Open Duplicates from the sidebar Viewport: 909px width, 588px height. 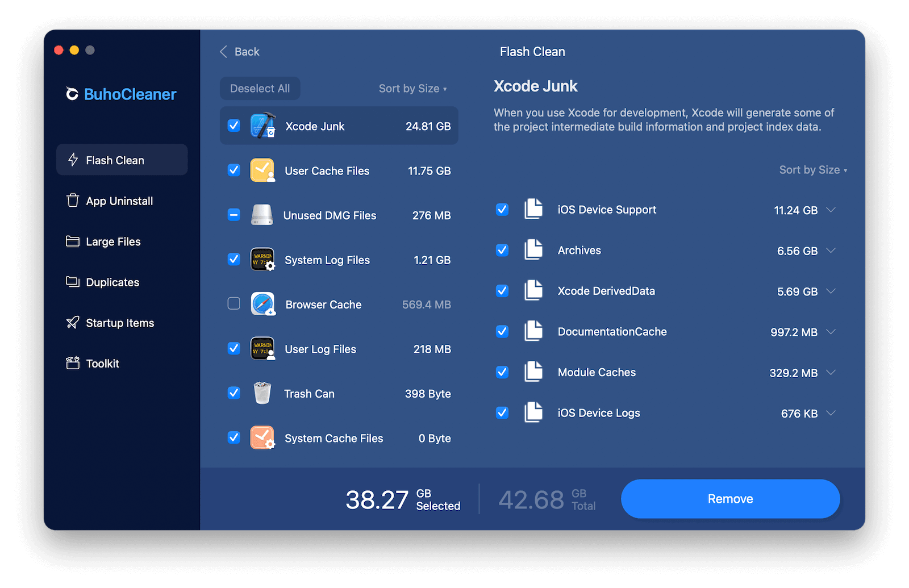coord(122,282)
